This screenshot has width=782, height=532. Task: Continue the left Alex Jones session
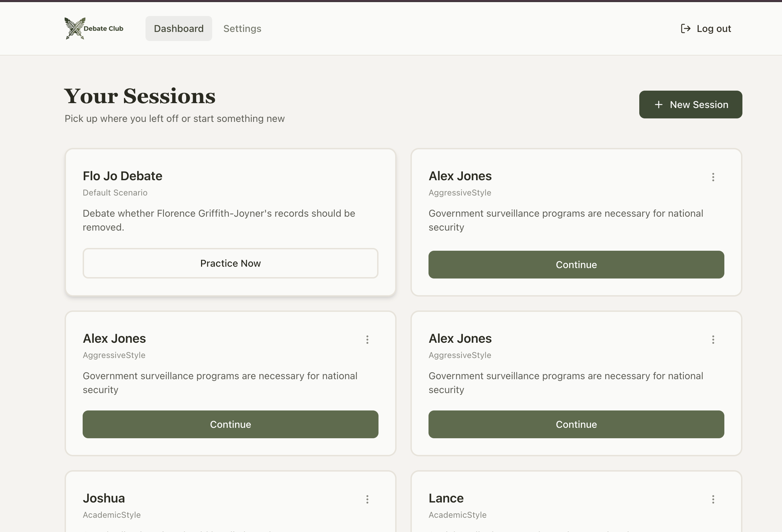pos(230,424)
